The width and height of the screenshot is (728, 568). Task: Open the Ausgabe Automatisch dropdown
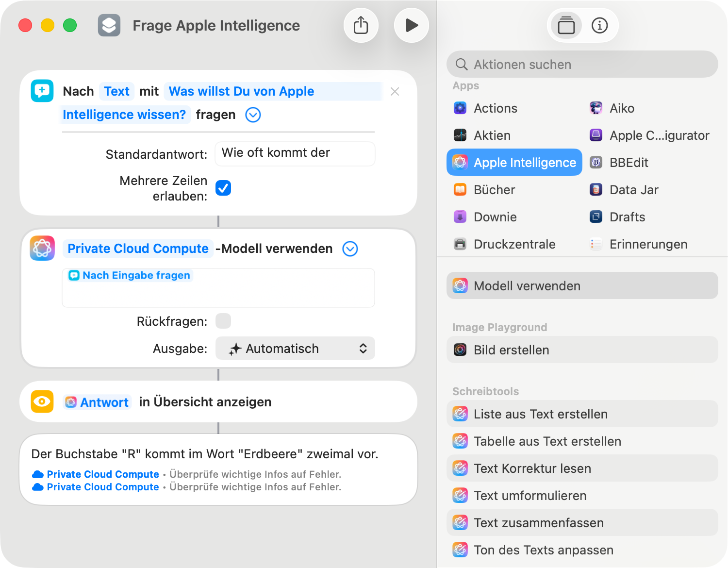(x=295, y=348)
